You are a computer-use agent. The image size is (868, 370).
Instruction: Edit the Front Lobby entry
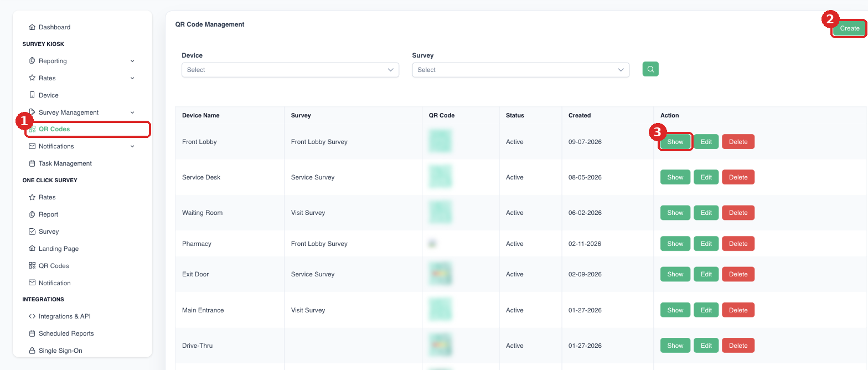[x=706, y=142]
